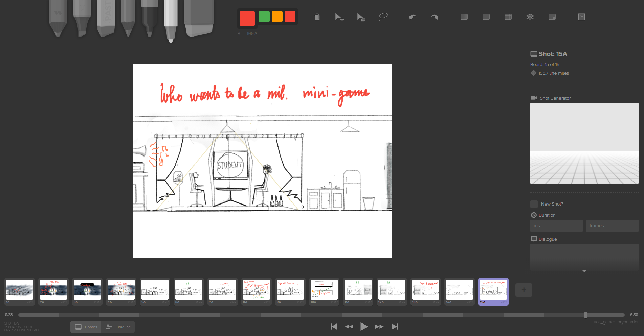Select the move tool arrow
The image size is (644, 336).
click(x=339, y=17)
